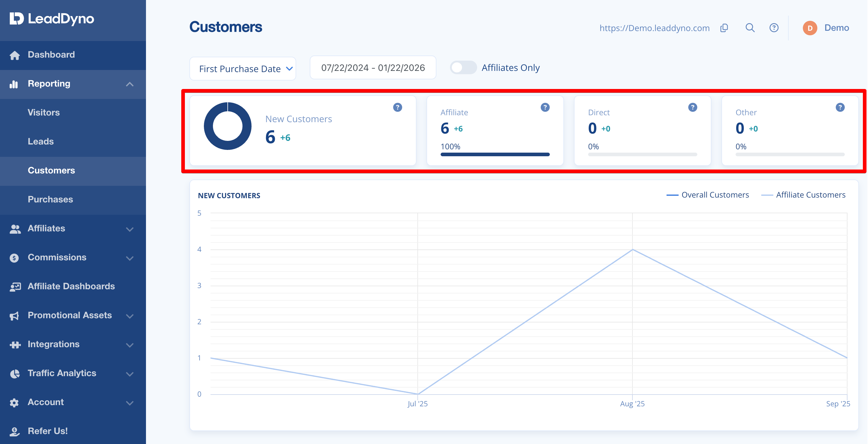868x444 pixels.
Task: Click the orange D user avatar
Action: [x=810, y=28]
